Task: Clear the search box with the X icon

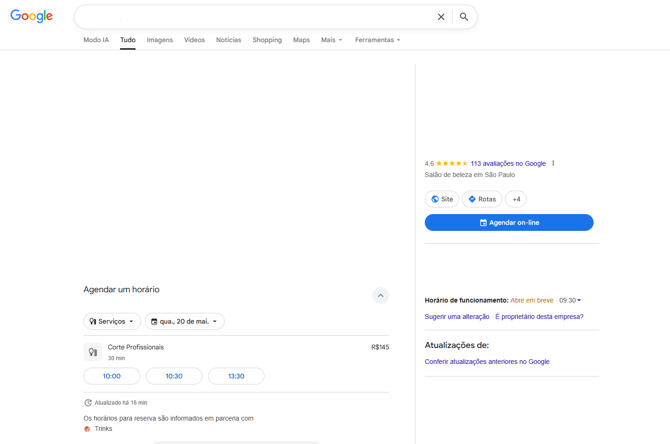Action: click(441, 17)
